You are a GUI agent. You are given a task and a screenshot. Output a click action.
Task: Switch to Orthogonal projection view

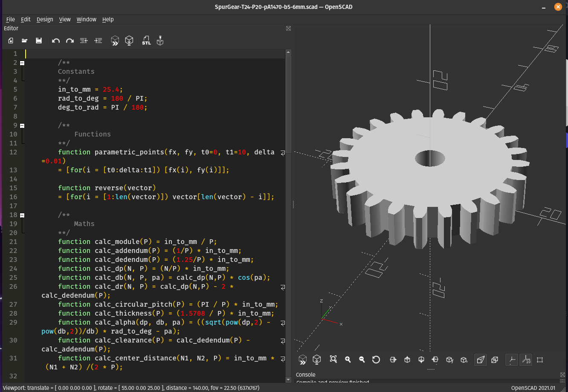[495, 360]
